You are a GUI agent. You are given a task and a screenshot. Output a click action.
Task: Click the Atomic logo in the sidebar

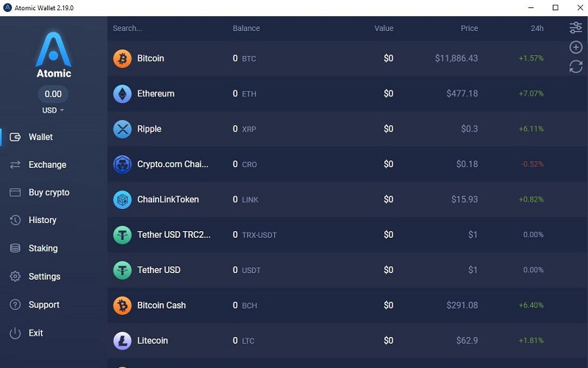pos(53,54)
